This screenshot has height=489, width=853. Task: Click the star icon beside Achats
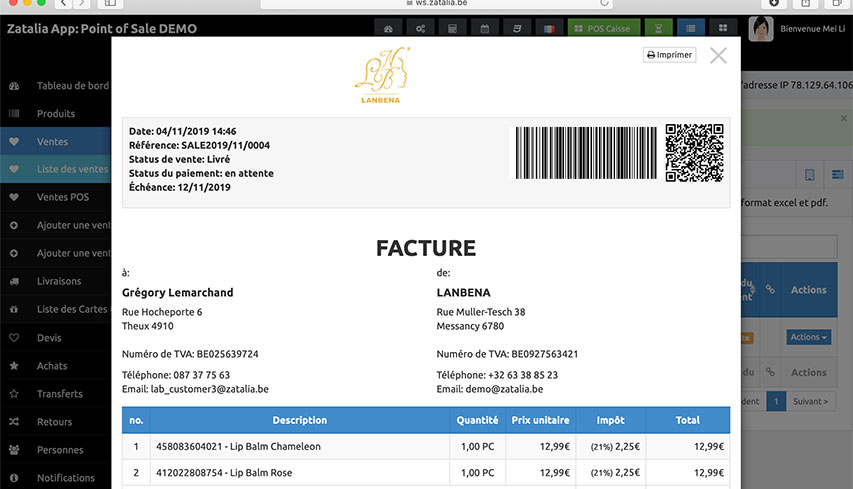click(x=14, y=366)
